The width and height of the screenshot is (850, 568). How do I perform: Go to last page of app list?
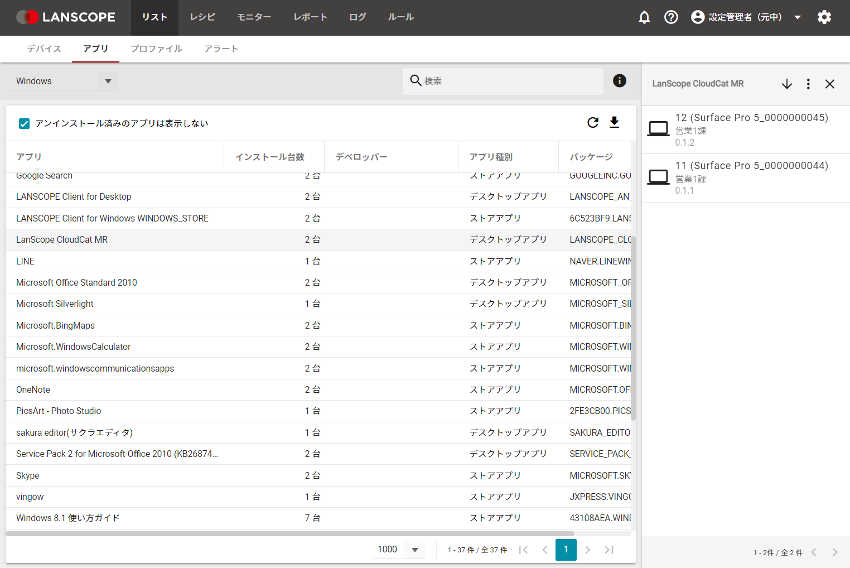[x=609, y=550]
